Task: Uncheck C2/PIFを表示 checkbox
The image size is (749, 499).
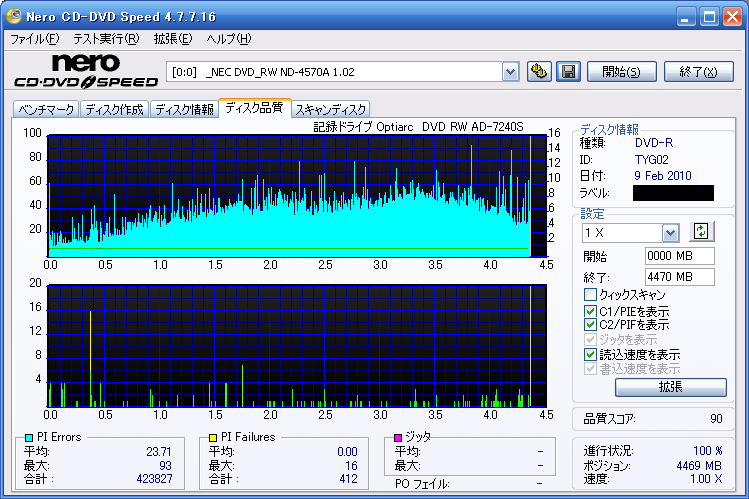Action: pos(590,325)
